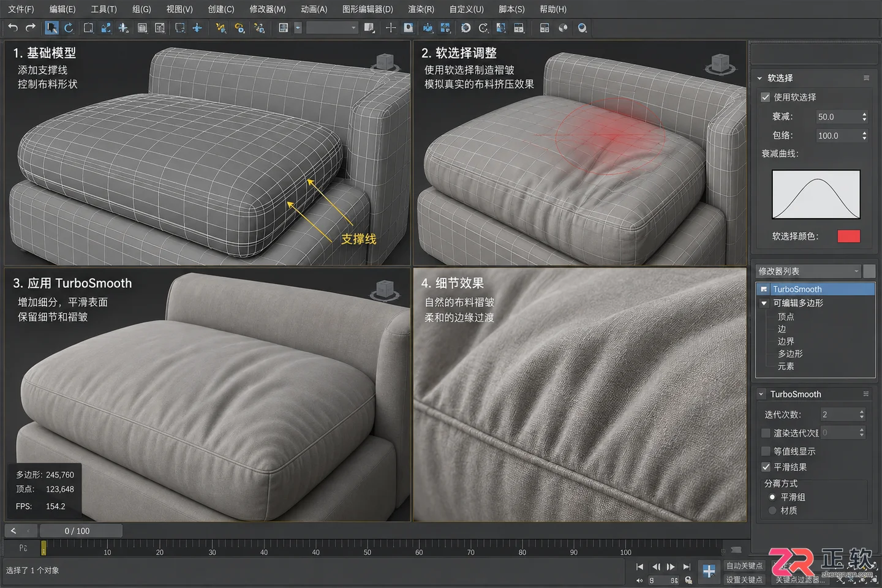
Task: Click the 设置关键点 button
Action: click(744, 579)
